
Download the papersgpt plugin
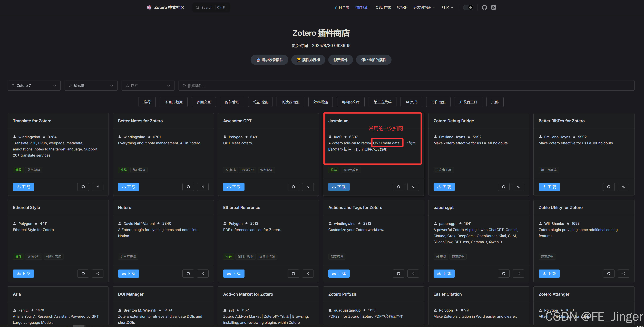pyautogui.click(x=444, y=274)
